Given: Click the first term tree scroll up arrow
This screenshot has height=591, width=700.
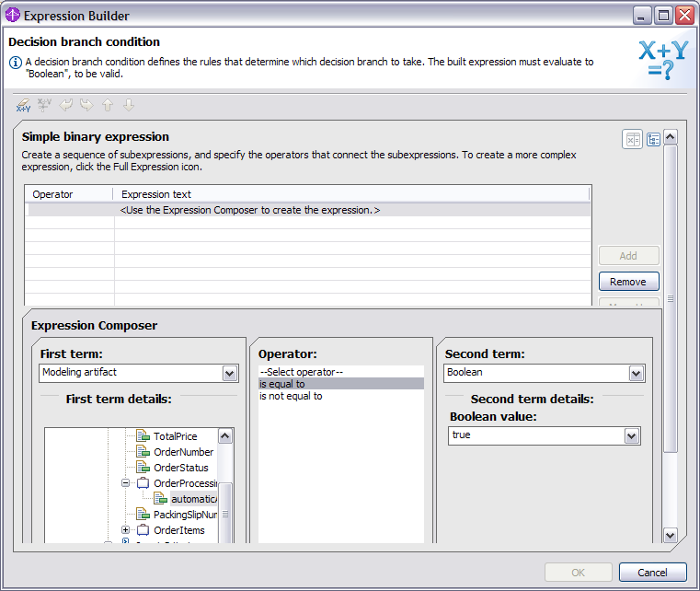Looking at the screenshot, I should [225, 435].
